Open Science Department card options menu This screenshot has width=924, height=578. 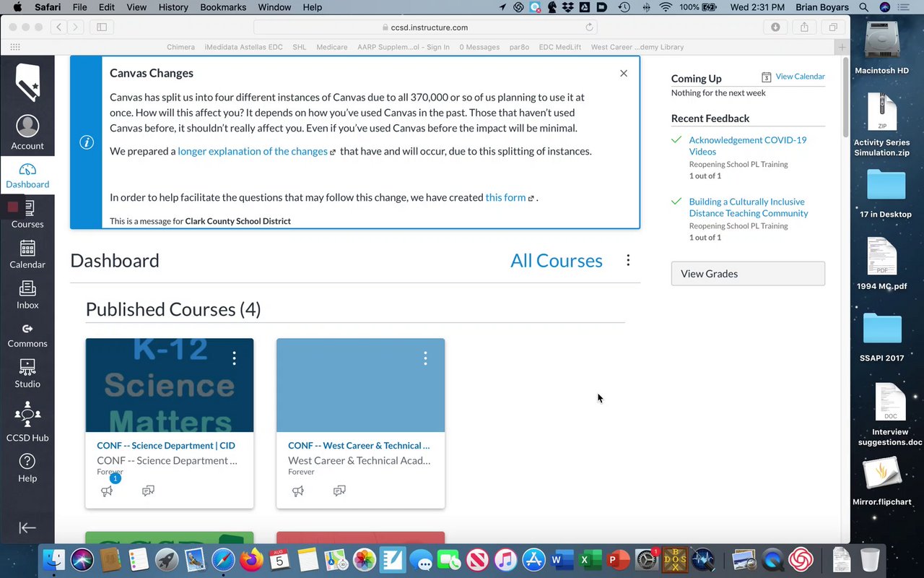tap(234, 358)
